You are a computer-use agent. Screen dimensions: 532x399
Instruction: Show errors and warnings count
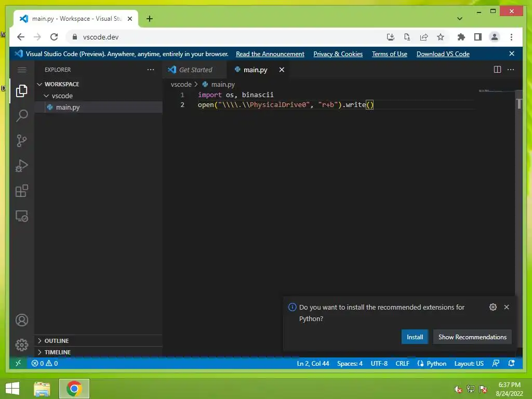click(45, 363)
